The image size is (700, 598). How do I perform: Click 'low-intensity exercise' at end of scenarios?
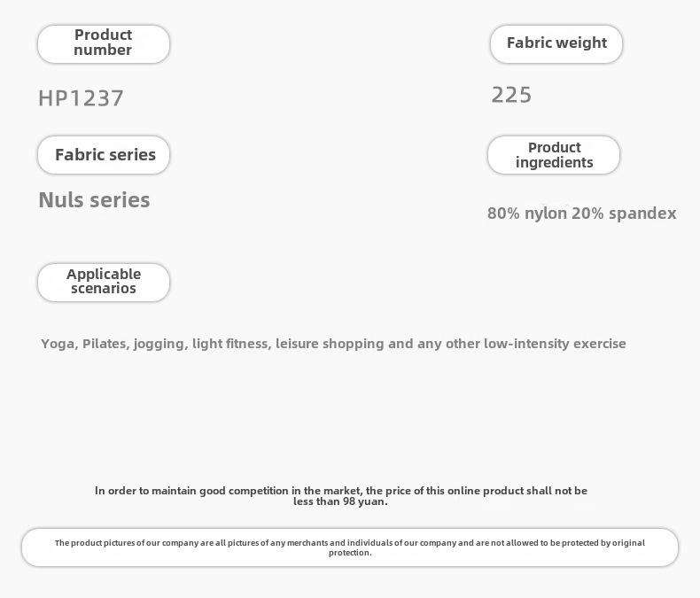click(x=555, y=344)
